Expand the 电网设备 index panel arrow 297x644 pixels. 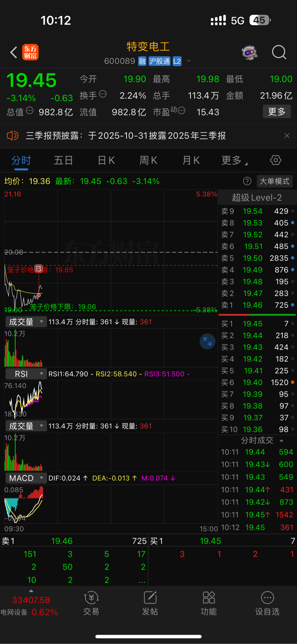point(31,591)
